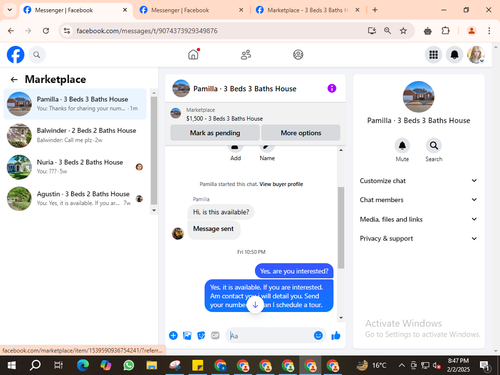Click the chat header title Pamilla

245,89
